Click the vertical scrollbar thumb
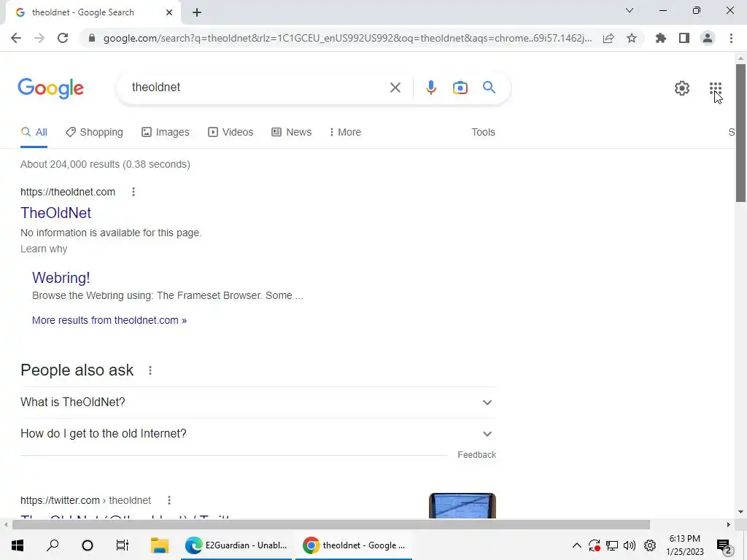 740,133
